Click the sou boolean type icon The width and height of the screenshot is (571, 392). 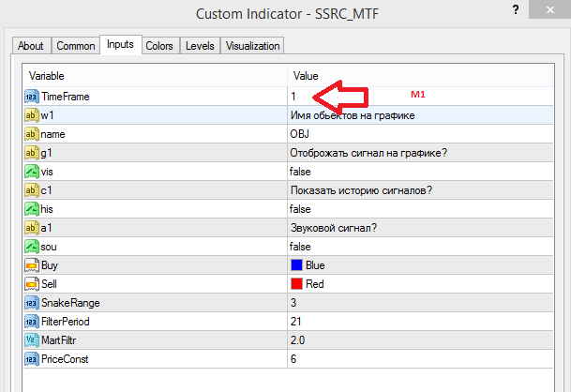click(x=32, y=247)
